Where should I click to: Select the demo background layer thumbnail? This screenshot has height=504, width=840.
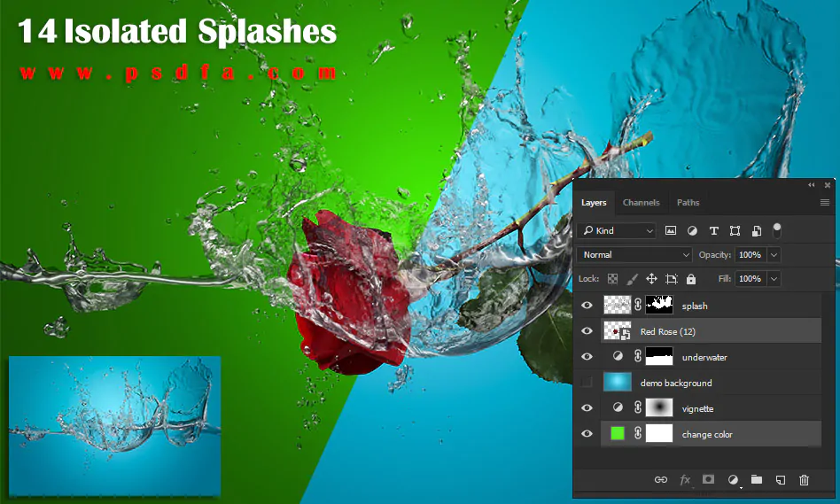click(x=617, y=382)
